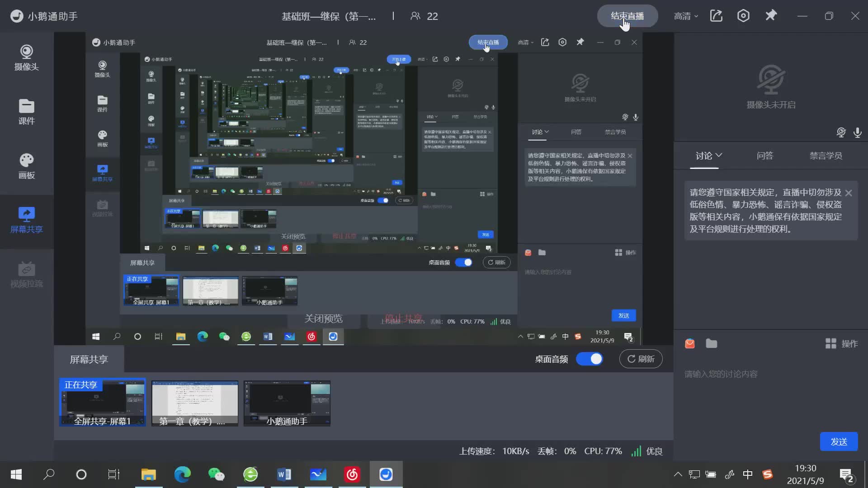Click the 丢帧 0% status text
This screenshot has height=488, width=868.
(x=557, y=451)
